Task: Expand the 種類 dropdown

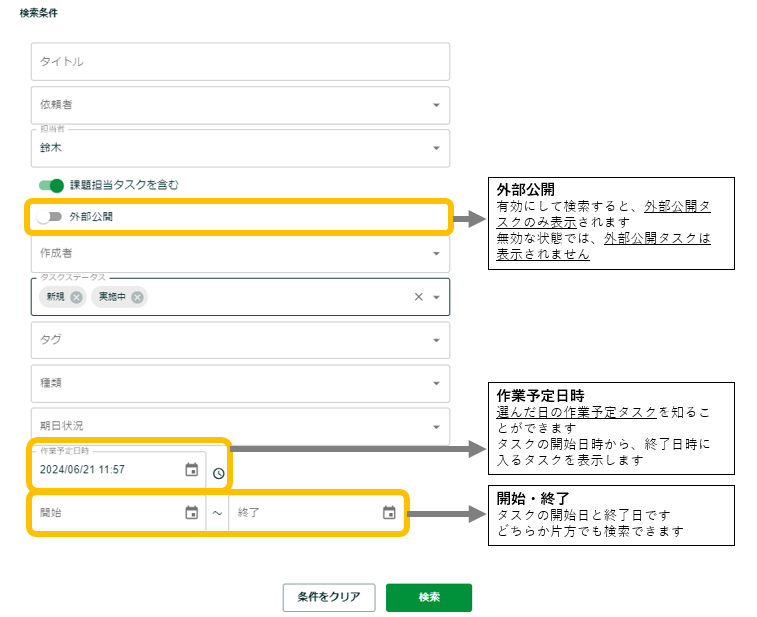Action: pyautogui.click(x=436, y=383)
